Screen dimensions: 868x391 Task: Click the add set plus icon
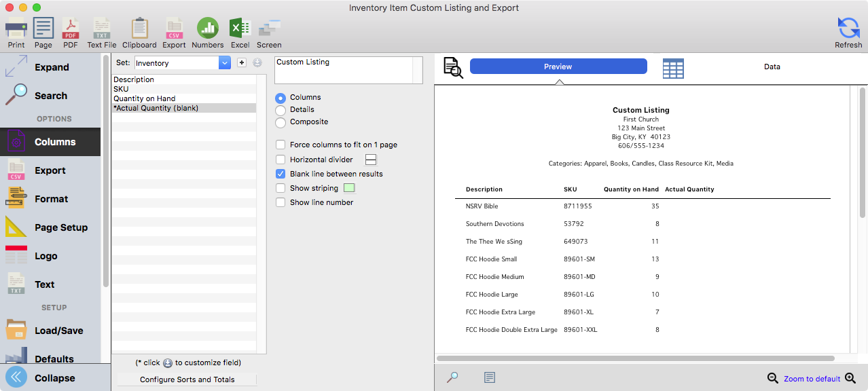pos(242,63)
